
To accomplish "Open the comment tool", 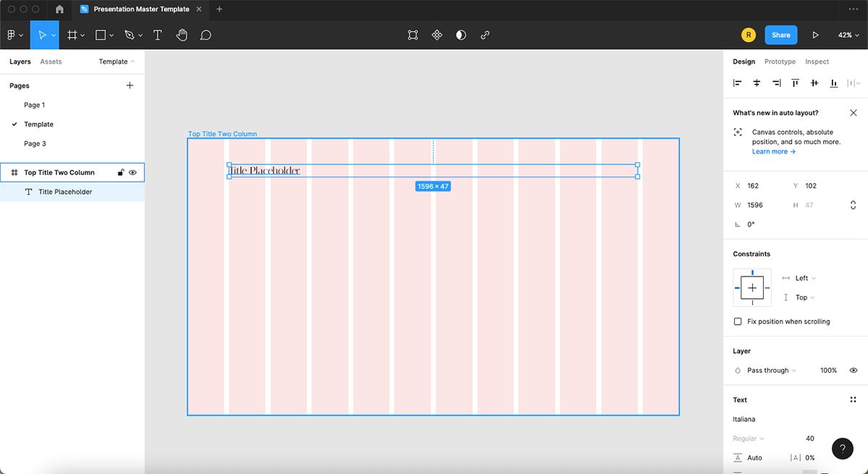I will pos(206,34).
